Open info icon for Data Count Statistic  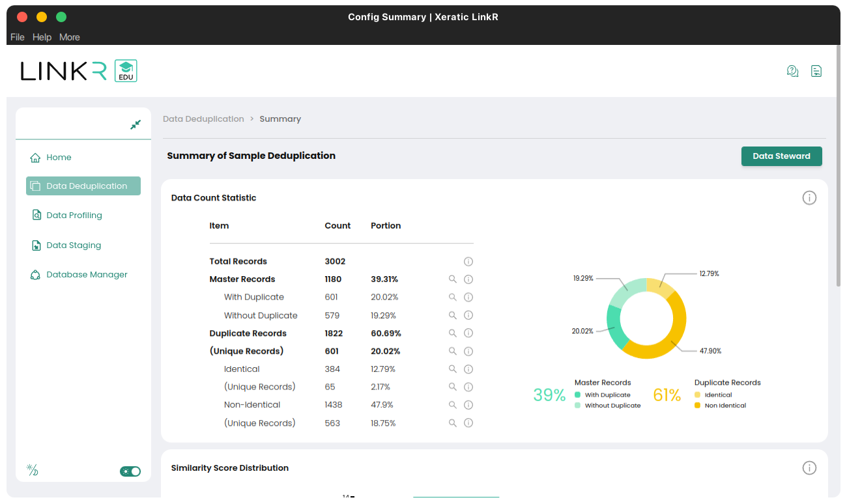pyautogui.click(x=809, y=198)
